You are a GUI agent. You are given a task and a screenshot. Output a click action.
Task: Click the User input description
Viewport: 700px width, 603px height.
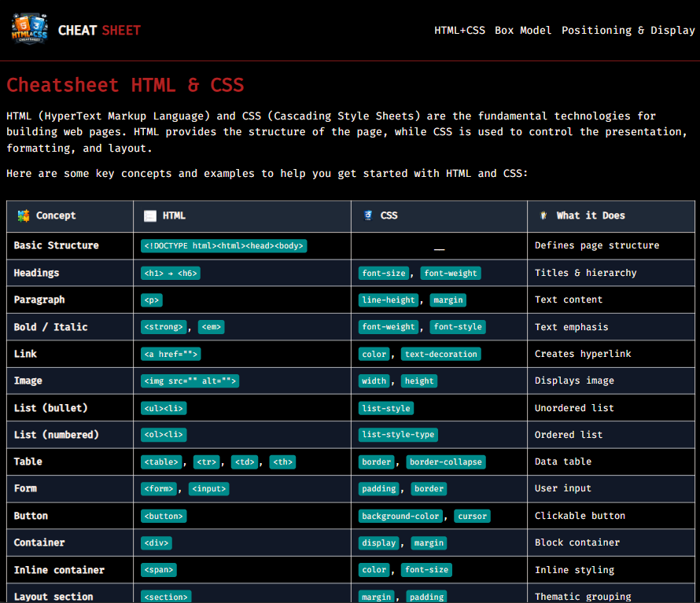(x=563, y=488)
